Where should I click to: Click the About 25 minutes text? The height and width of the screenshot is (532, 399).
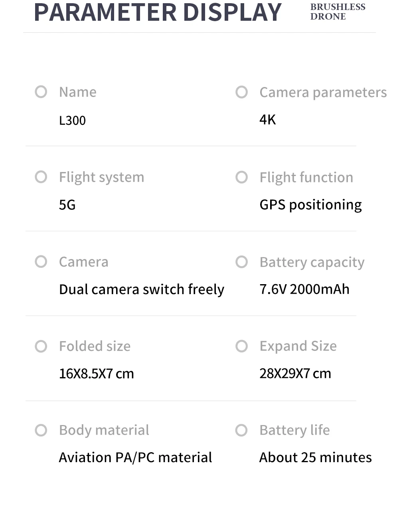point(315,457)
